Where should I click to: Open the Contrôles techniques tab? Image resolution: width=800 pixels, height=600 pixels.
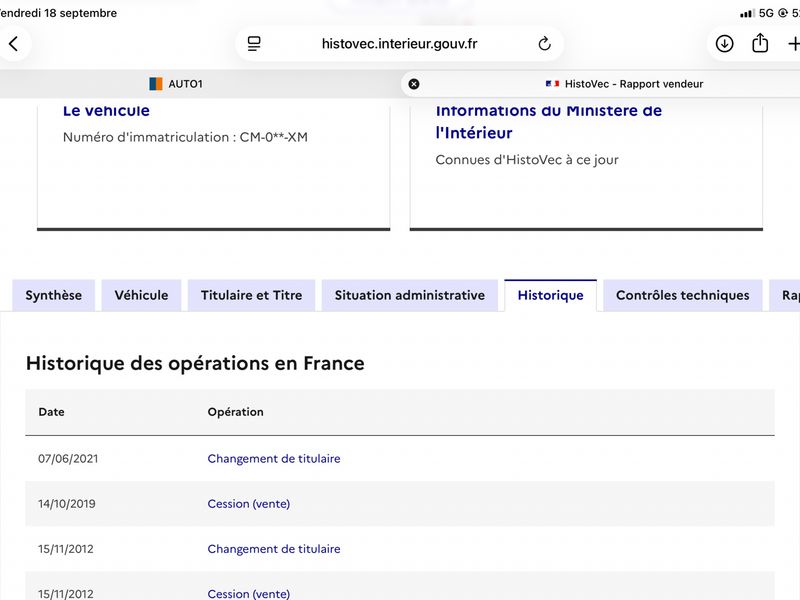click(x=683, y=295)
